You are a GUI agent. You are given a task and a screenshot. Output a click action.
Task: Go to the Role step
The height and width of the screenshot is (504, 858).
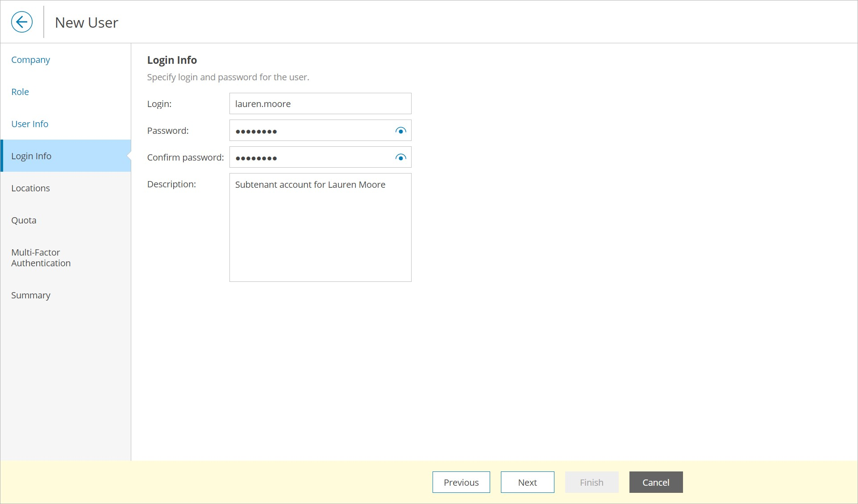(20, 92)
